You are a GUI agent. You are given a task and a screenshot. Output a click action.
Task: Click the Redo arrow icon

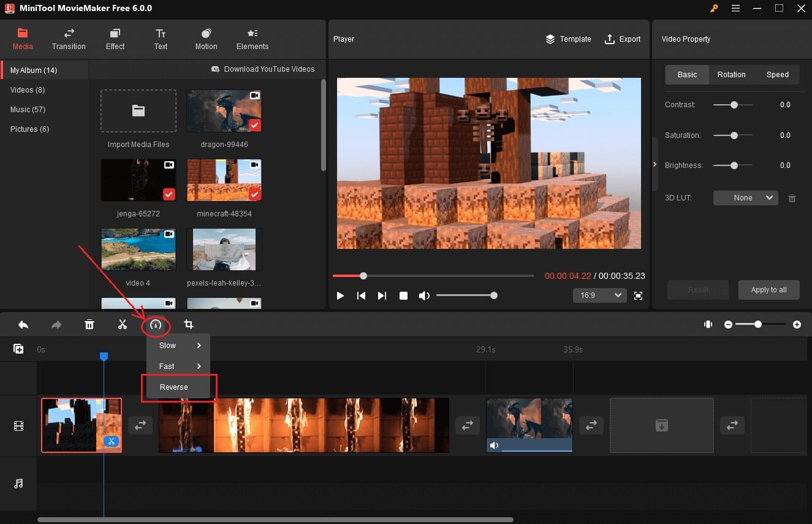[56, 325]
